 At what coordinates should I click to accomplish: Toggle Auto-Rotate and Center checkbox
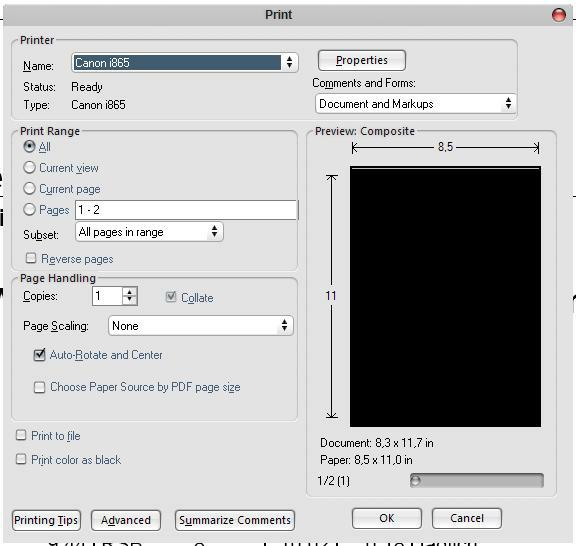[x=39, y=355]
